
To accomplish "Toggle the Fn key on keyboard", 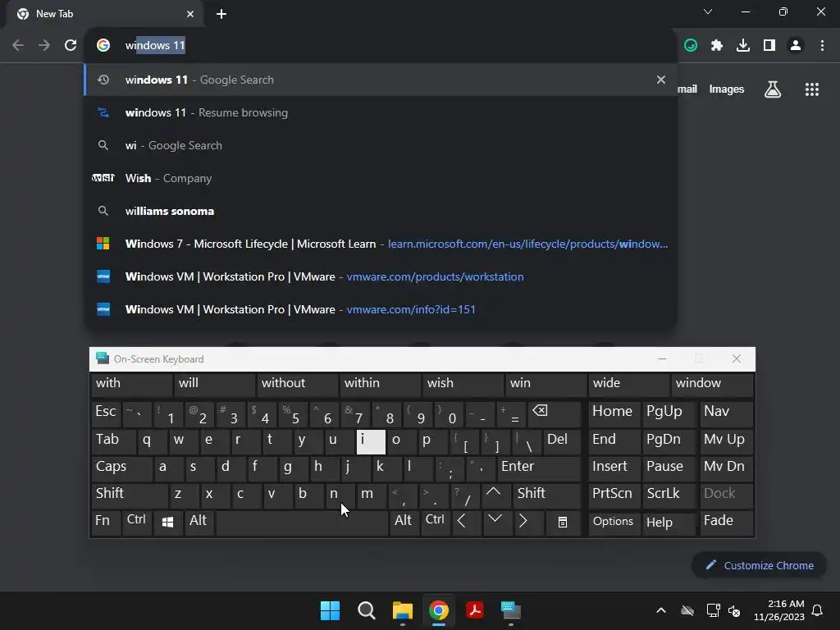I will [105, 522].
